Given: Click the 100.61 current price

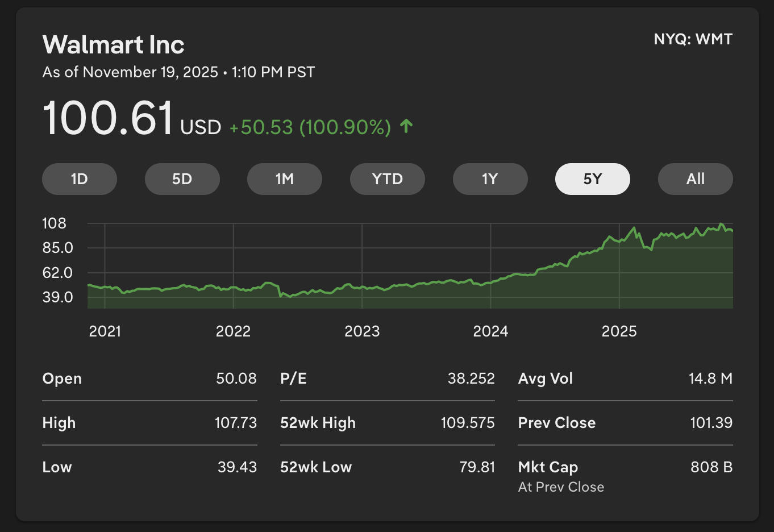Looking at the screenshot, I should (108, 118).
